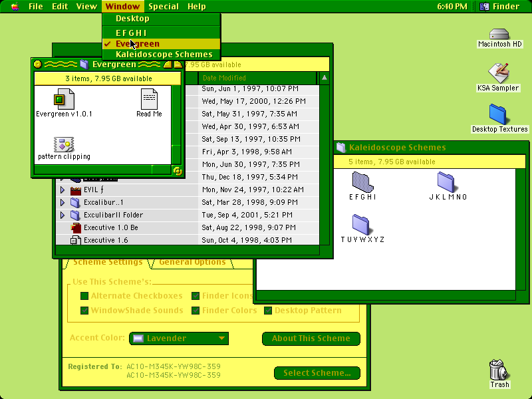Click the date "Sun, Jun 1, 1997, 10:07 PM"
Screen dimensions: 532x399
(x=250, y=89)
